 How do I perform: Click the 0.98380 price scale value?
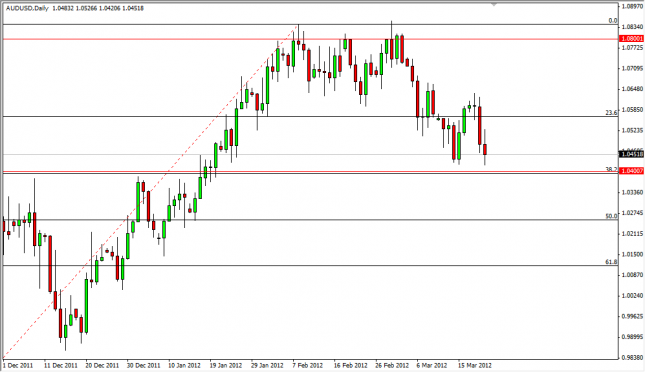pyautogui.click(x=632, y=358)
